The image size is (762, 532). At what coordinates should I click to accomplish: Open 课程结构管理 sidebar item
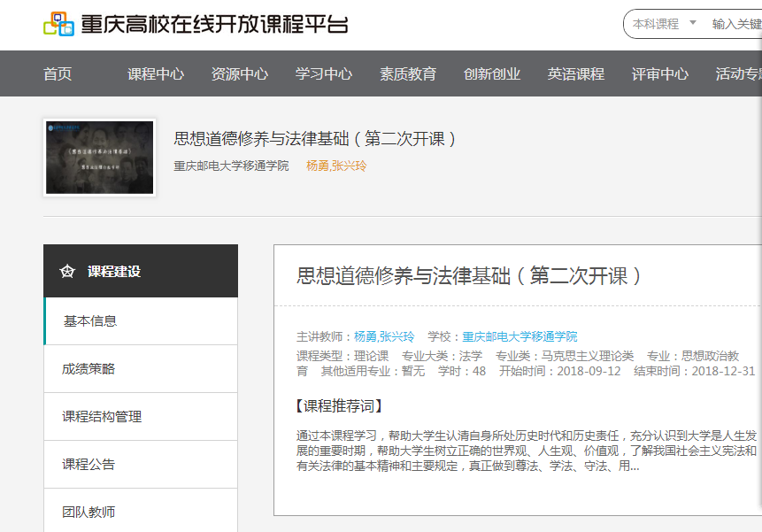point(102,417)
